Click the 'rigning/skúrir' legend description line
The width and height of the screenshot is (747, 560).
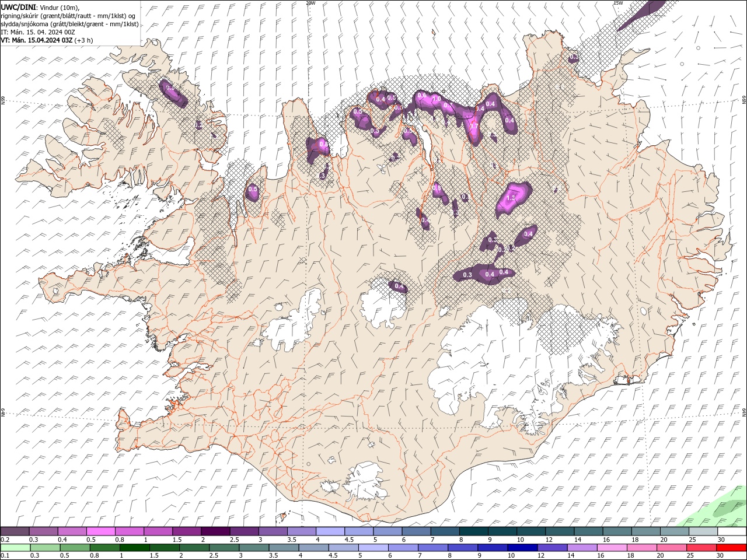(x=68, y=16)
